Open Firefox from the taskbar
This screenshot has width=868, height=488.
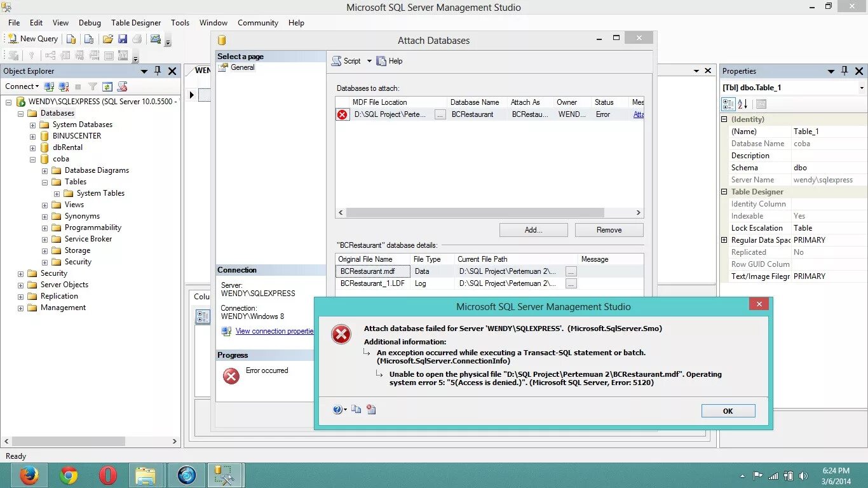tap(29, 475)
